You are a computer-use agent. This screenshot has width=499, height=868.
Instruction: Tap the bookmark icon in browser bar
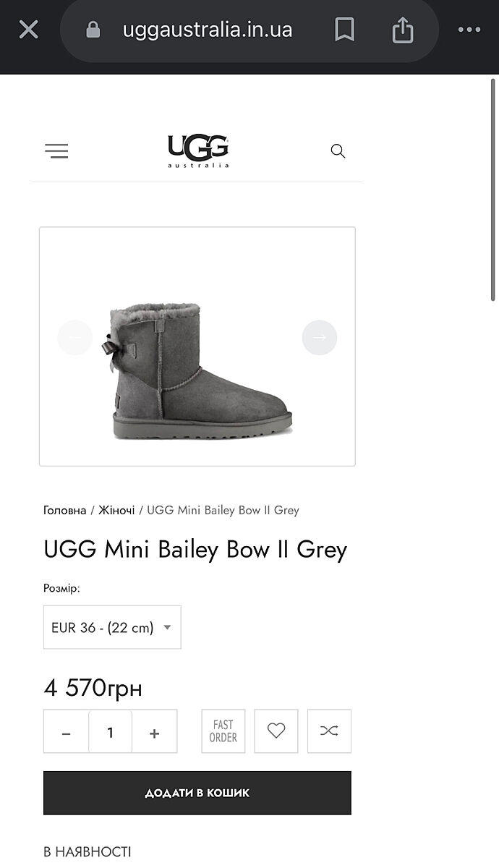point(344,30)
